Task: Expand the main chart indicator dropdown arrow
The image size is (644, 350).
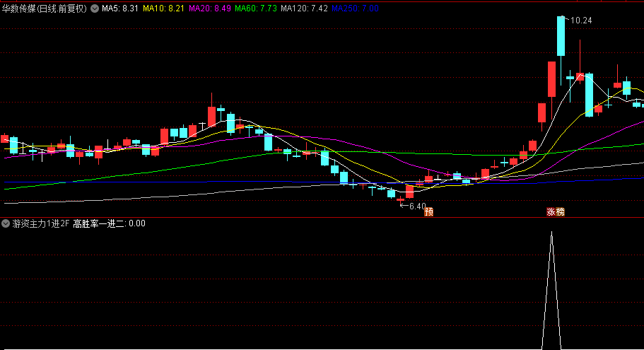Action: [95, 8]
